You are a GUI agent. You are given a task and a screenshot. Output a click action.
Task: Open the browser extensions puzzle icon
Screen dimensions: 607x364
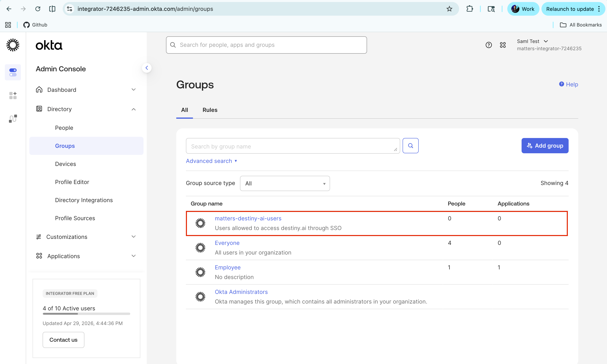click(x=470, y=9)
